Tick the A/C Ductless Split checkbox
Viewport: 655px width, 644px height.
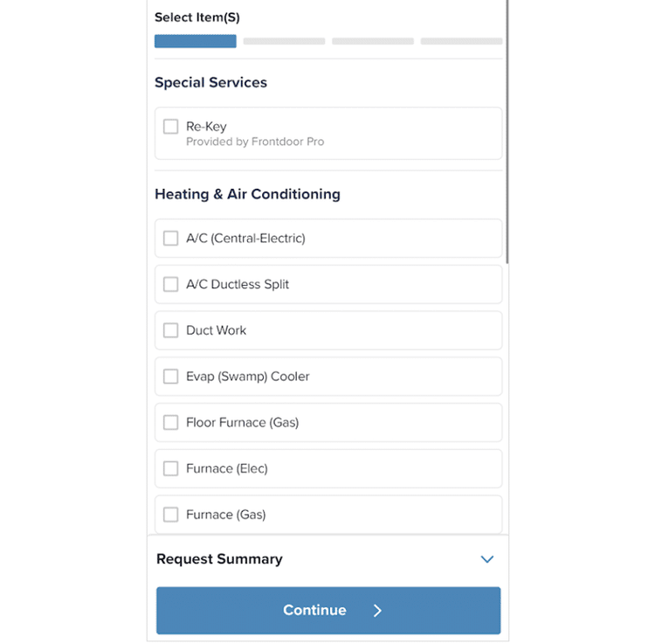(x=171, y=284)
